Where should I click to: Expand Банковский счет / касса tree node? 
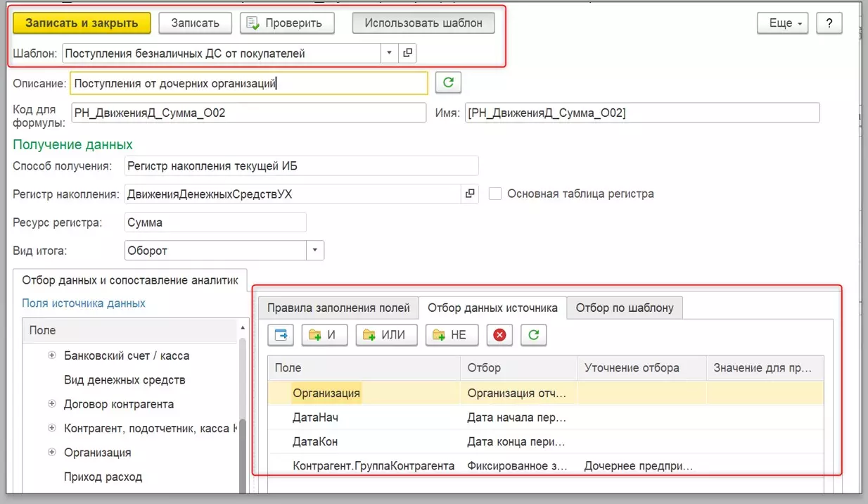[52, 355]
